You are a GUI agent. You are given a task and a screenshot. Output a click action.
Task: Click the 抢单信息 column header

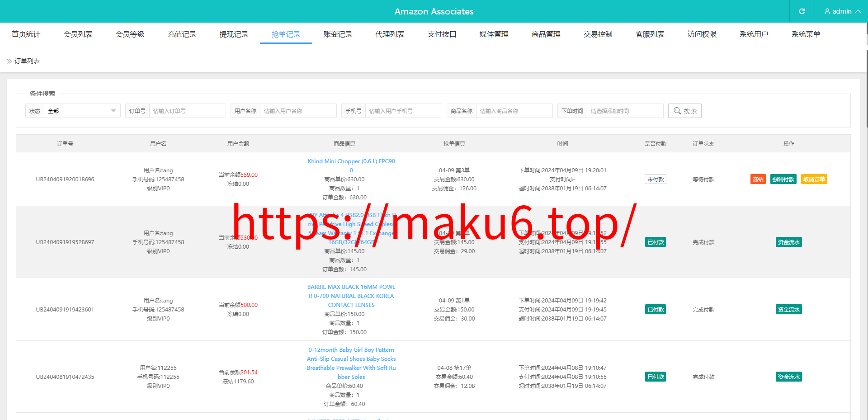click(x=454, y=144)
